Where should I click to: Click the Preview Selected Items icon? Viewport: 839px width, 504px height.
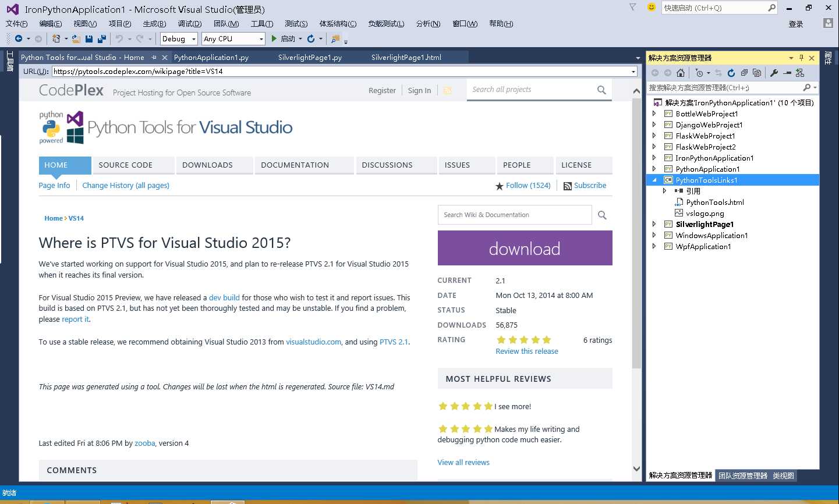coord(787,73)
